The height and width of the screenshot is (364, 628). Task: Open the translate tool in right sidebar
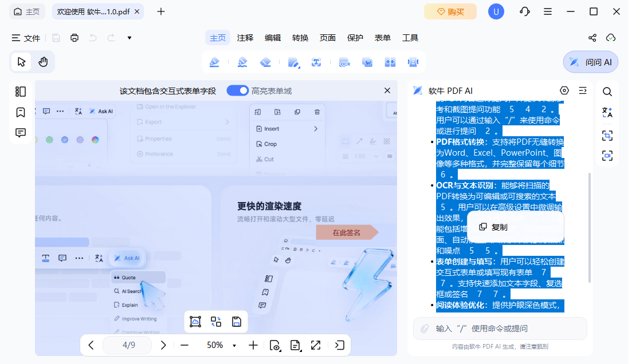tap(607, 112)
